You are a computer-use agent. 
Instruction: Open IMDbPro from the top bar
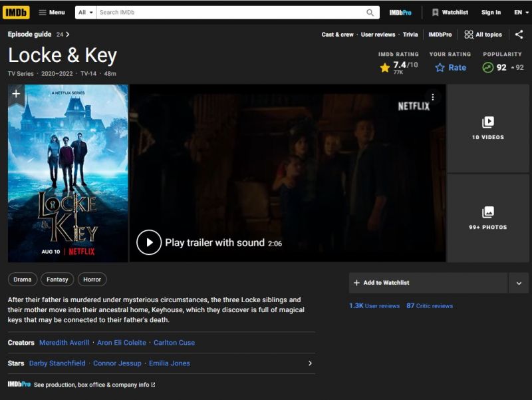(x=400, y=13)
